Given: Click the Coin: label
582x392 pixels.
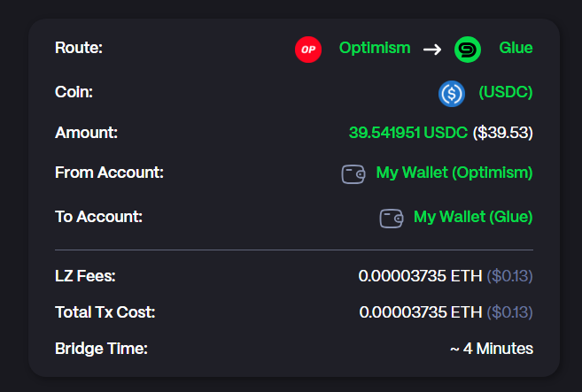Looking at the screenshot, I should click(x=74, y=92).
